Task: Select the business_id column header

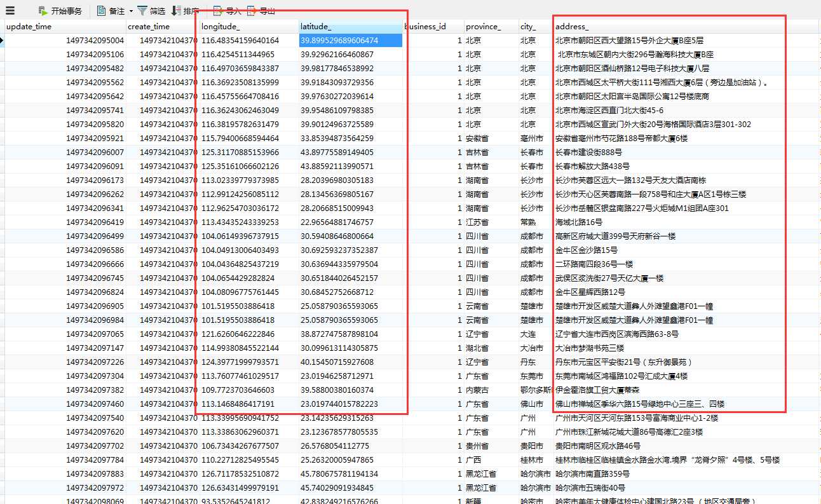Action: pos(433,27)
